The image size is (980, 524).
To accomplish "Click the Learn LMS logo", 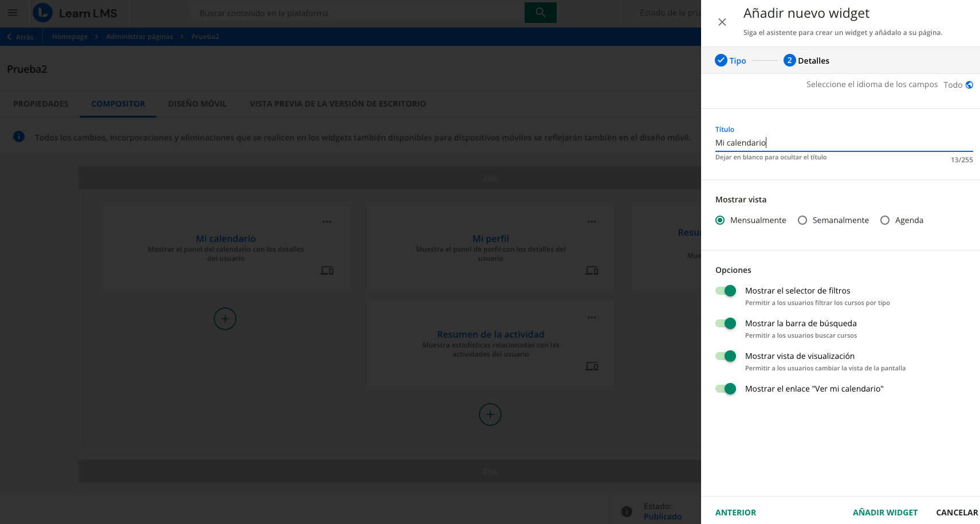I will (75, 13).
